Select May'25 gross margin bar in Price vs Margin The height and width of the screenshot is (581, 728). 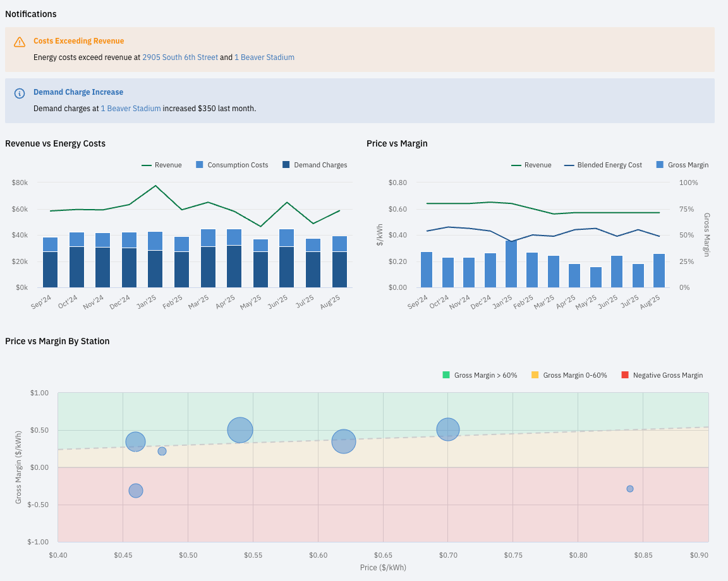(x=596, y=277)
